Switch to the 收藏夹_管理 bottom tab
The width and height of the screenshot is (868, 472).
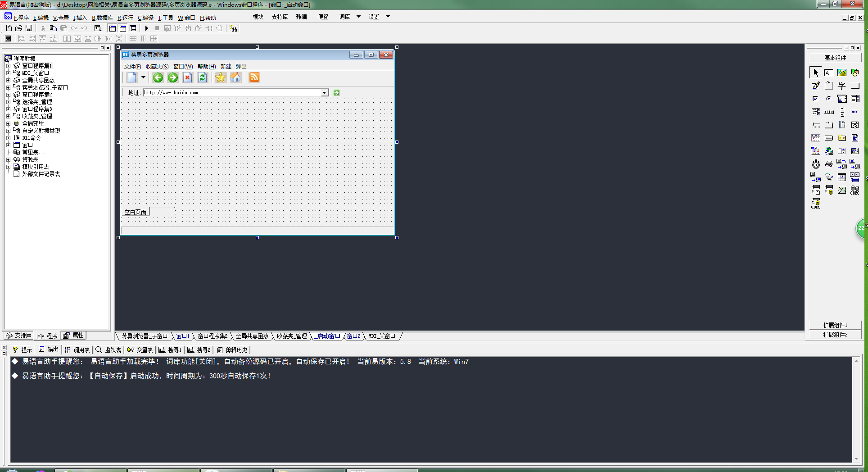pos(291,336)
